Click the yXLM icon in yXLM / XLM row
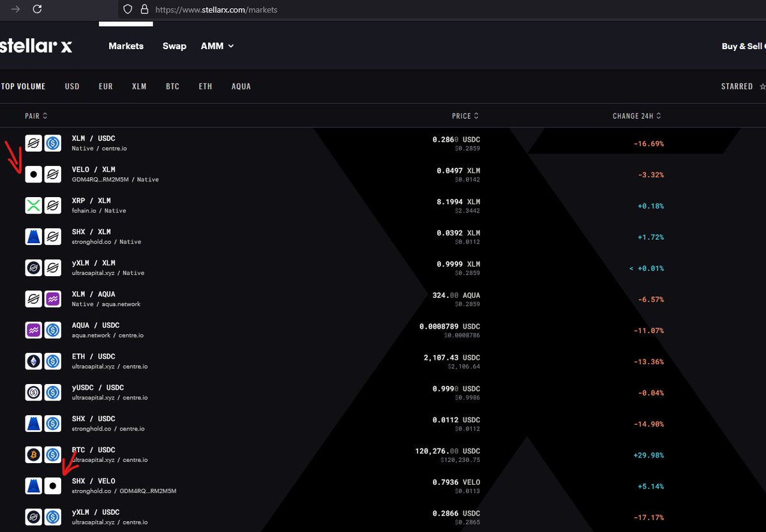 point(33,268)
